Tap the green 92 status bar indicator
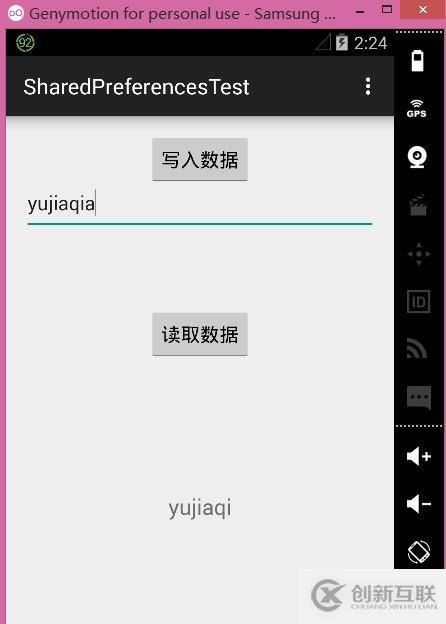The height and width of the screenshot is (624, 446). tap(25, 43)
